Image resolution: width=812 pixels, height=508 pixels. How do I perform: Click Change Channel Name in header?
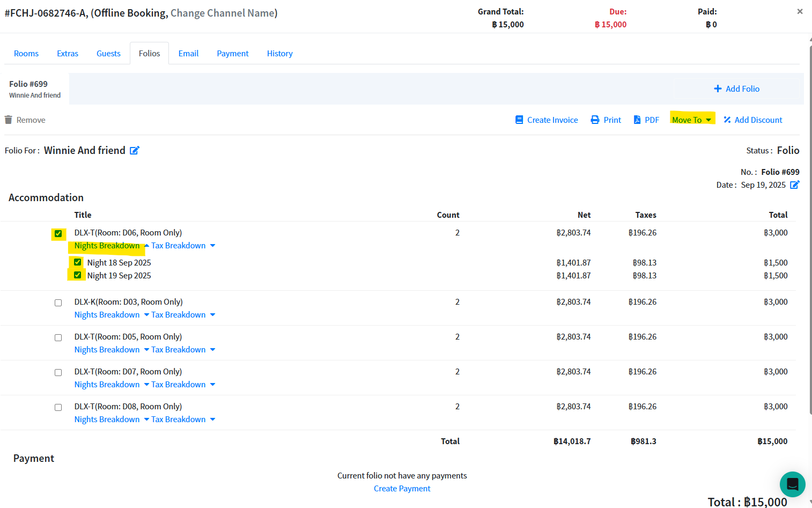[x=224, y=13]
